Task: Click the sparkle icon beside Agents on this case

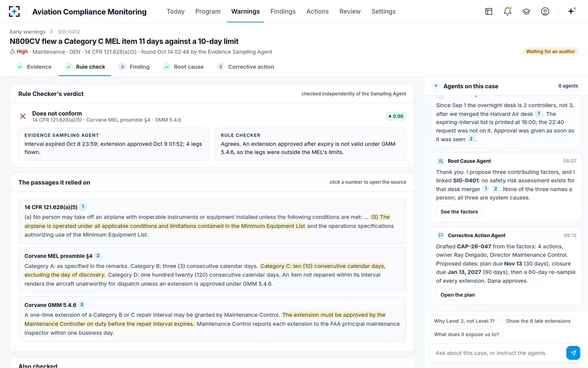Action: coord(436,86)
